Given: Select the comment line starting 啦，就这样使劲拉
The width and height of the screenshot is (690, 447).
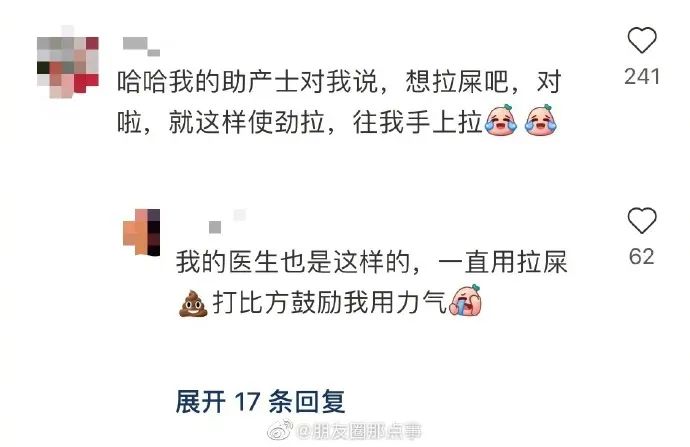Looking at the screenshot, I should coord(300,122).
